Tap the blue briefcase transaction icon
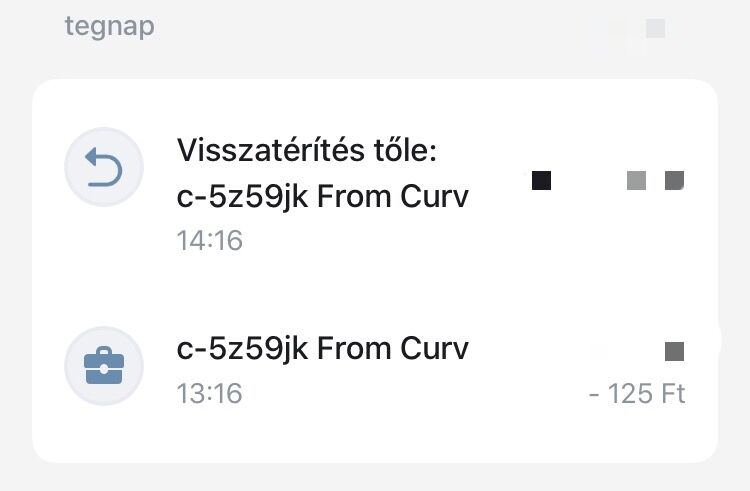 tap(104, 366)
